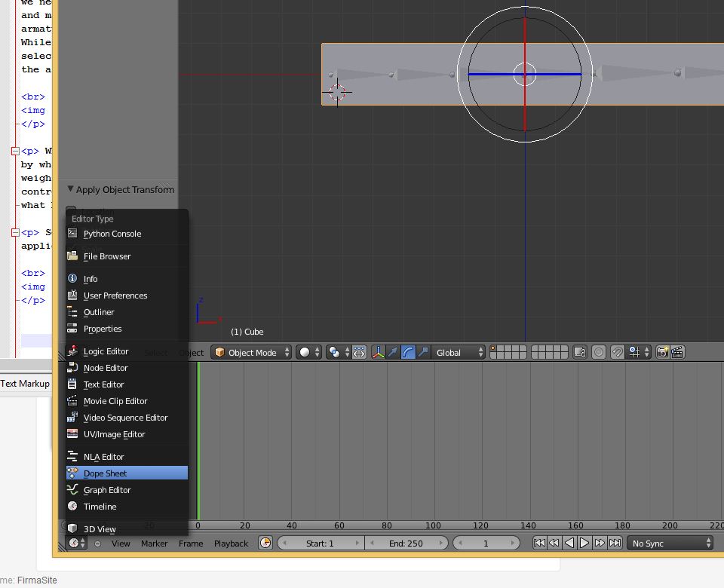Play animation in reverse
Viewport: 724px width, 588px height.
(569, 543)
